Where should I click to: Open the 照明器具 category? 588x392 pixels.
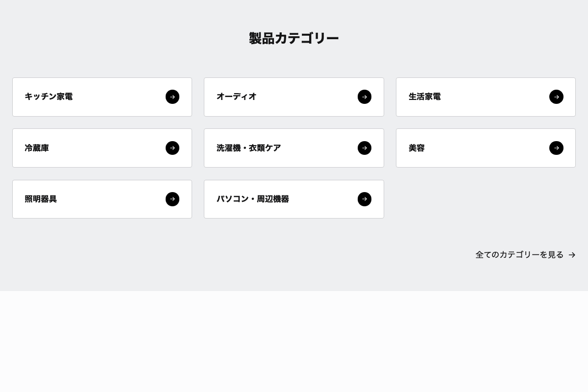[x=102, y=198]
